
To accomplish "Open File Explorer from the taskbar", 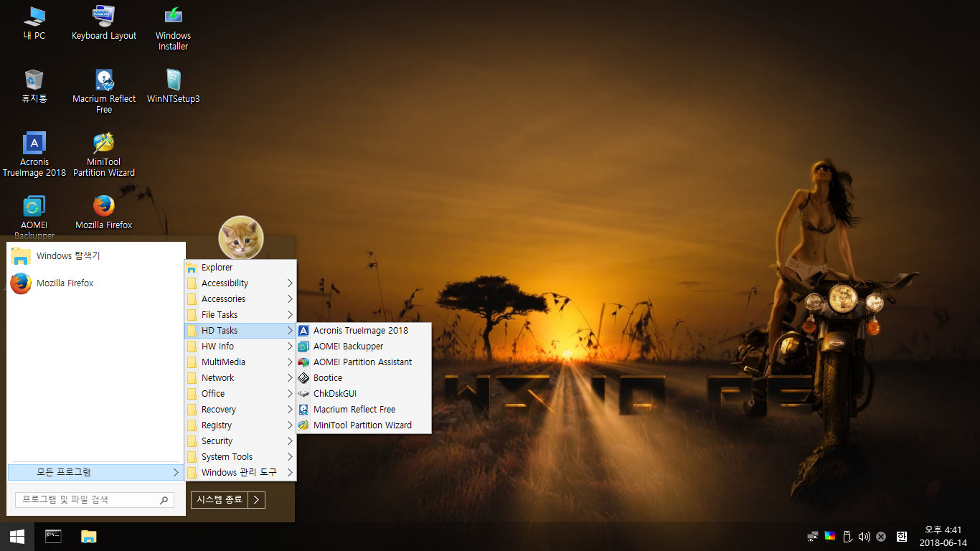I will click(88, 537).
